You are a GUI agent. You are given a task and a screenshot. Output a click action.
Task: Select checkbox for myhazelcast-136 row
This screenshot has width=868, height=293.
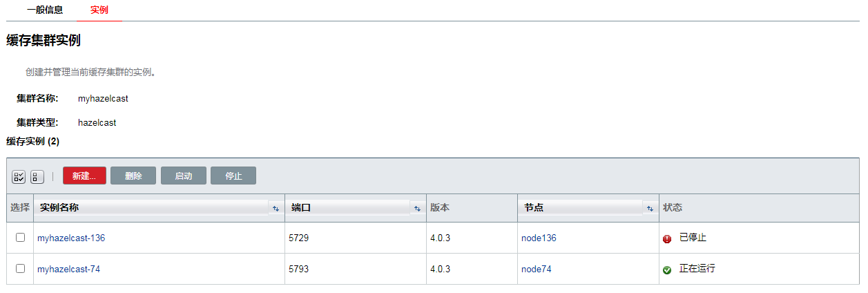(x=20, y=237)
